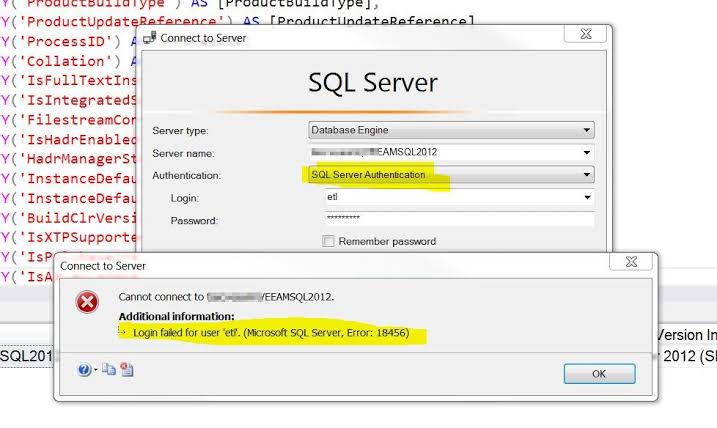Open the Server type dropdown
The width and height of the screenshot is (717, 428).
(451, 130)
